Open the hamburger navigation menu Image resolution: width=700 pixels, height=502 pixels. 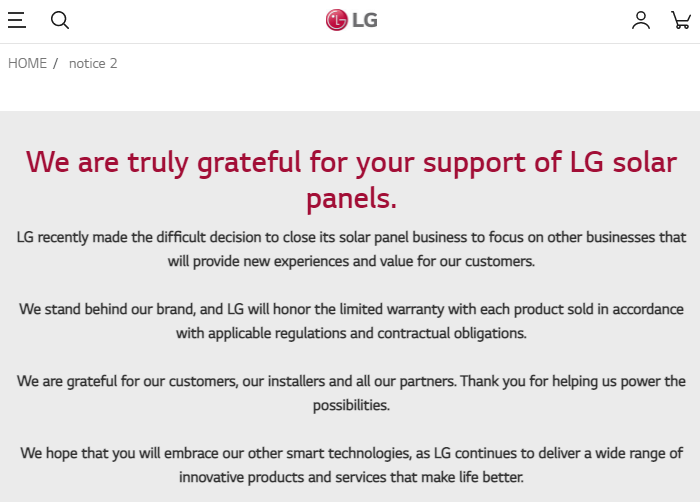tap(17, 20)
